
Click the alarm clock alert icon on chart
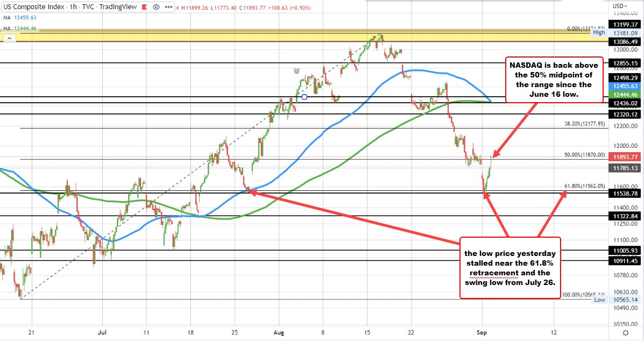pyautogui.click(x=296, y=71)
